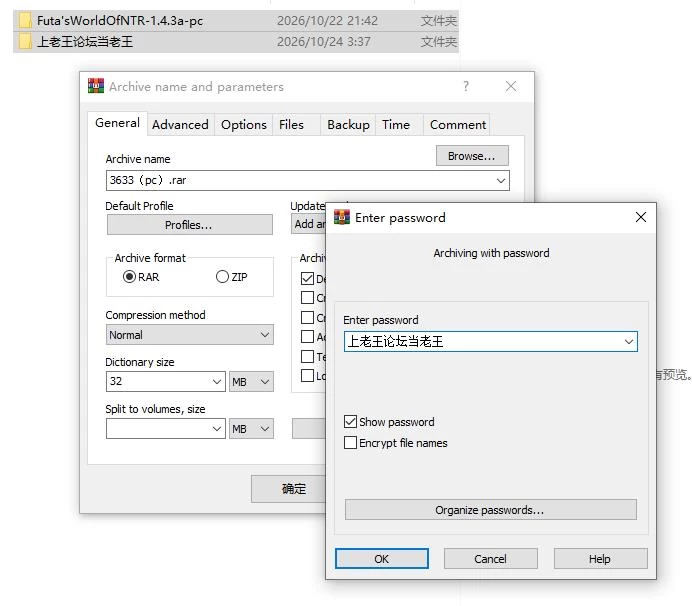Open the Split to volumes size dropdown

(x=216, y=429)
